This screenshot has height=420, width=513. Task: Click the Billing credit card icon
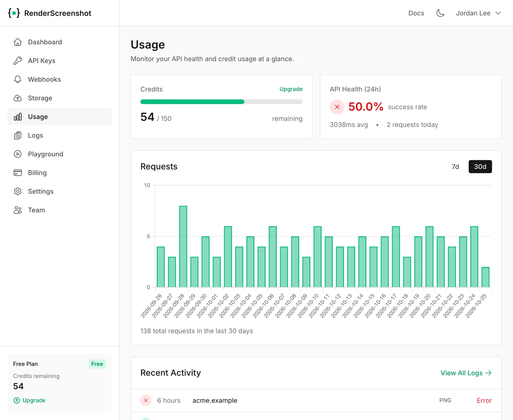18,173
